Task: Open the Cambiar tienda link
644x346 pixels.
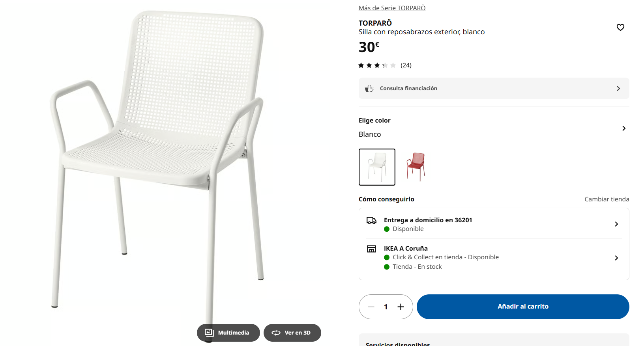Action: click(607, 199)
